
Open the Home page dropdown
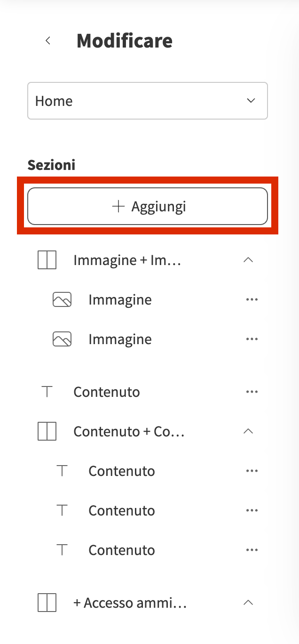[x=148, y=101]
